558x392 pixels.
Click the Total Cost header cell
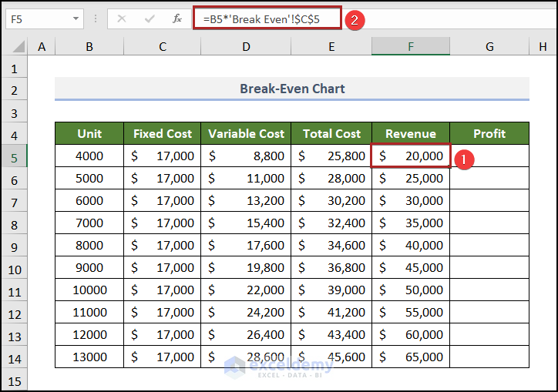331,134
